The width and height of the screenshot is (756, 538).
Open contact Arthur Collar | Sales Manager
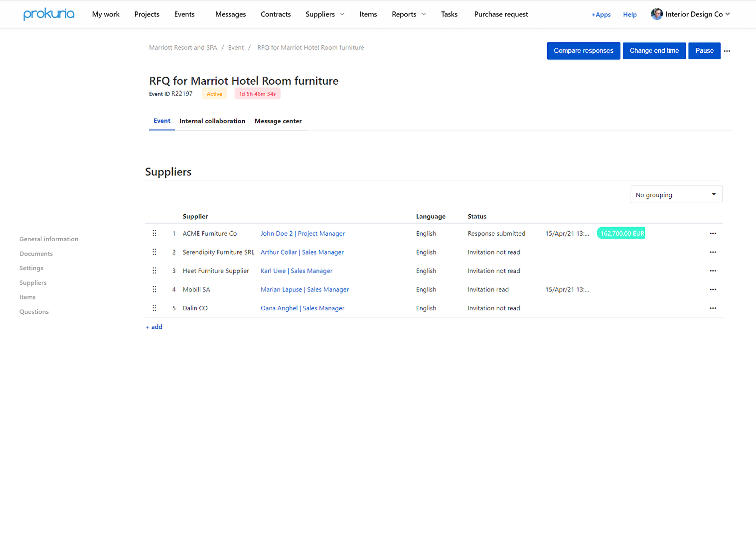(x=302, y=252)
